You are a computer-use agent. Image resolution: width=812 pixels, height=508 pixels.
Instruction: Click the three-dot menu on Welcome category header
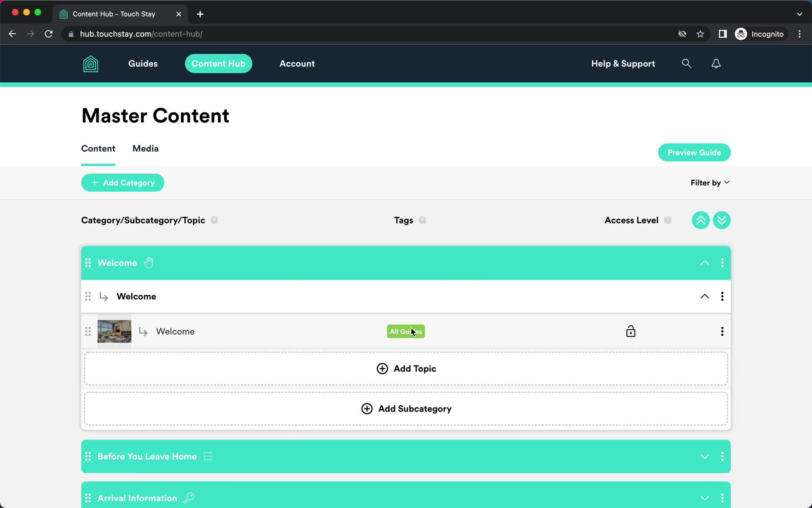[722, 263]
